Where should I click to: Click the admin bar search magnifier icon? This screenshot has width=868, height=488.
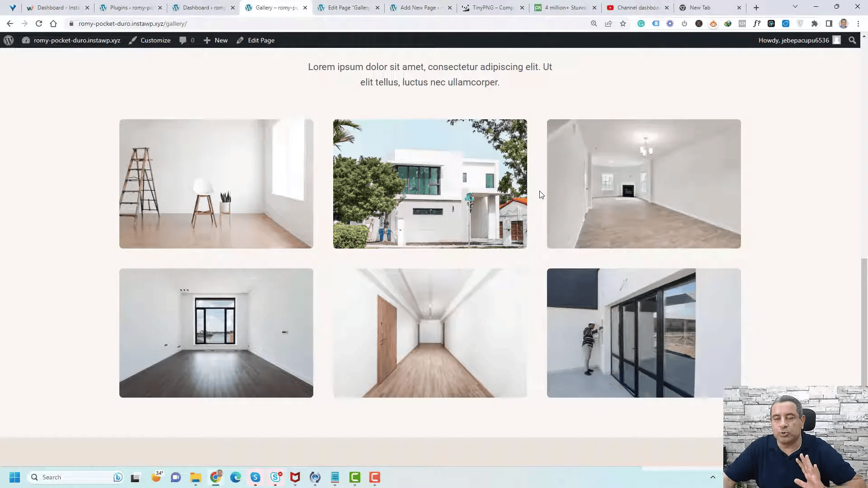click(x=852, y=40)
